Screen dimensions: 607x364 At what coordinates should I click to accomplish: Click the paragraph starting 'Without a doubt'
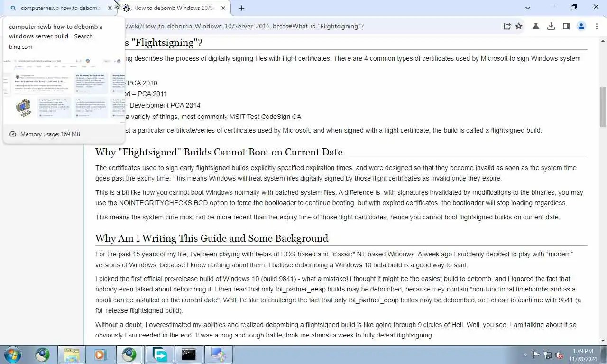coord(336,330)
